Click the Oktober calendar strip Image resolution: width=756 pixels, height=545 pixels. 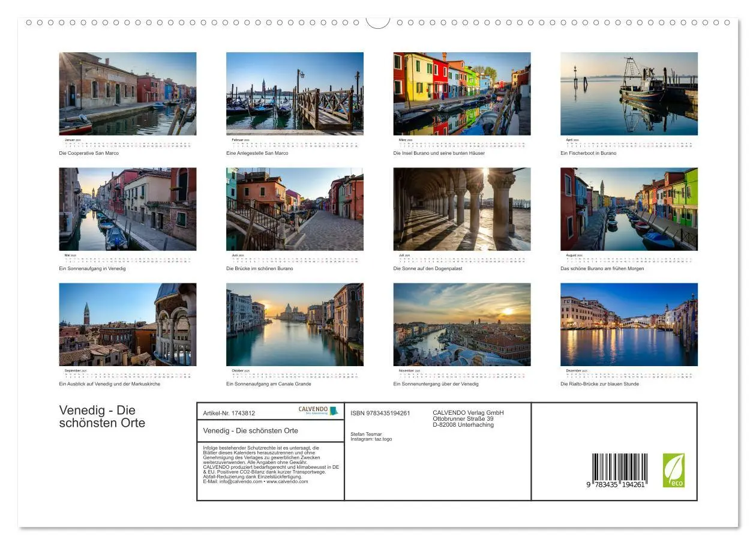[x=295, y=374]
